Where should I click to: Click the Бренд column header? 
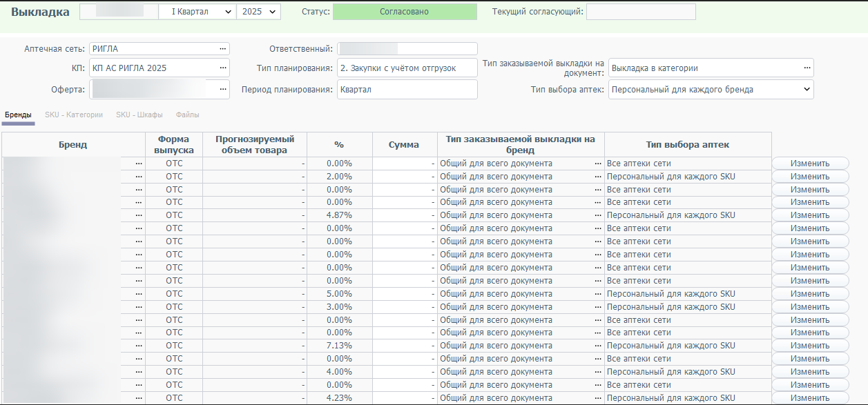pyautogui.click(x=73, y=145)
